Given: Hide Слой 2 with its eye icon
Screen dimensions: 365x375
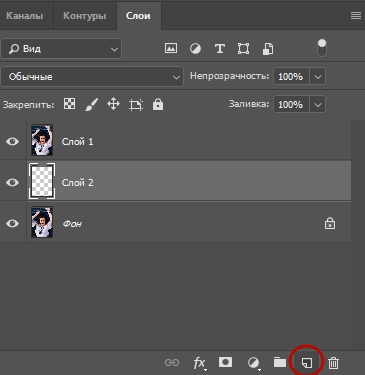Looking at the screenshot, I should click(12, 182).
